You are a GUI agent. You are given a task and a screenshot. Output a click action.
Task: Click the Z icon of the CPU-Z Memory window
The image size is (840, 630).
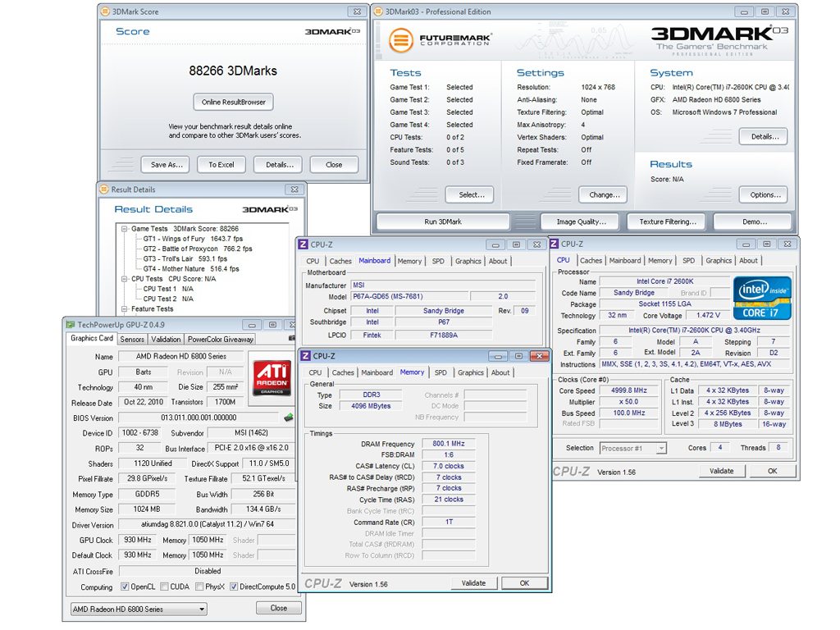coord(305,356)
